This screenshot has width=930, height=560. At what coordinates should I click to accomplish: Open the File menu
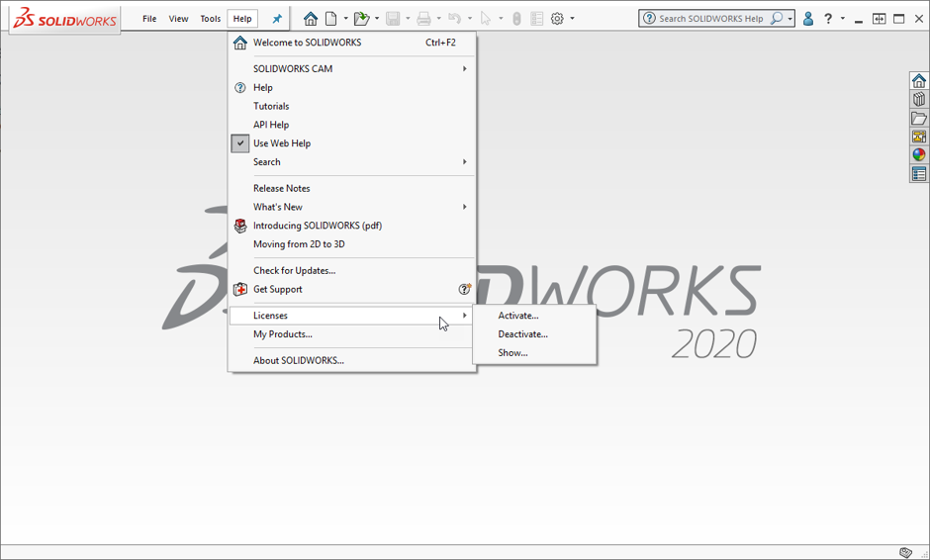(x=149, y=19)
